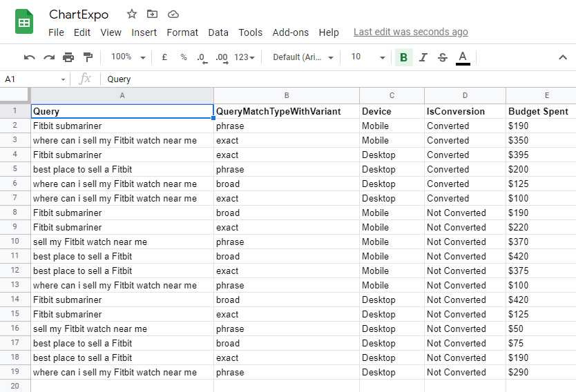Open 'Last edit was seconds ago' link
This screenshot has width=576, height=392.
tap(411, 32)
